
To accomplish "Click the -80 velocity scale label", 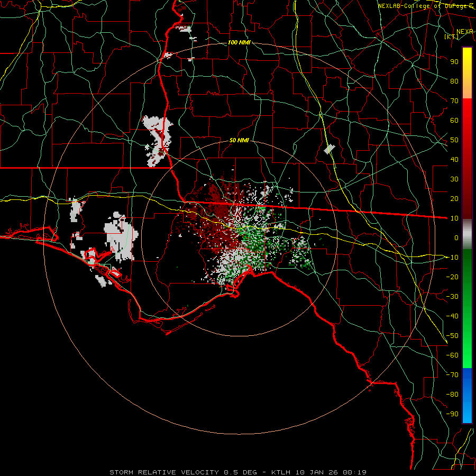I will pyautogui.click(x=452, y=395).
